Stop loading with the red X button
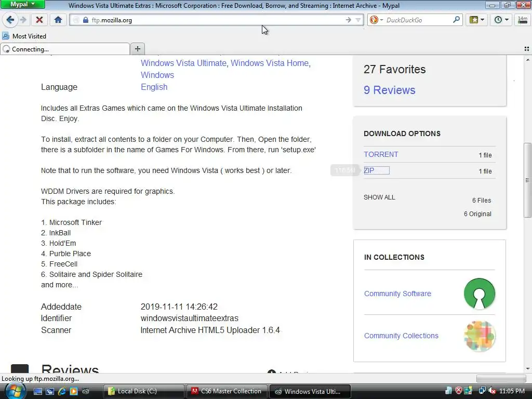Image resolution: width=532 pixels, height=399 pixels. coord(39,20)
